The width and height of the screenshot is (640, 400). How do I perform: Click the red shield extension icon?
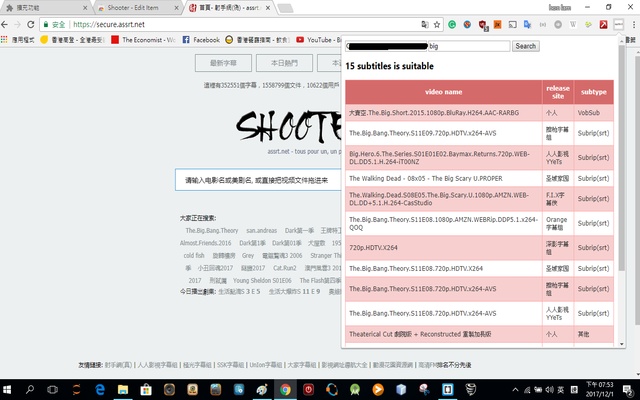point(483,25)
